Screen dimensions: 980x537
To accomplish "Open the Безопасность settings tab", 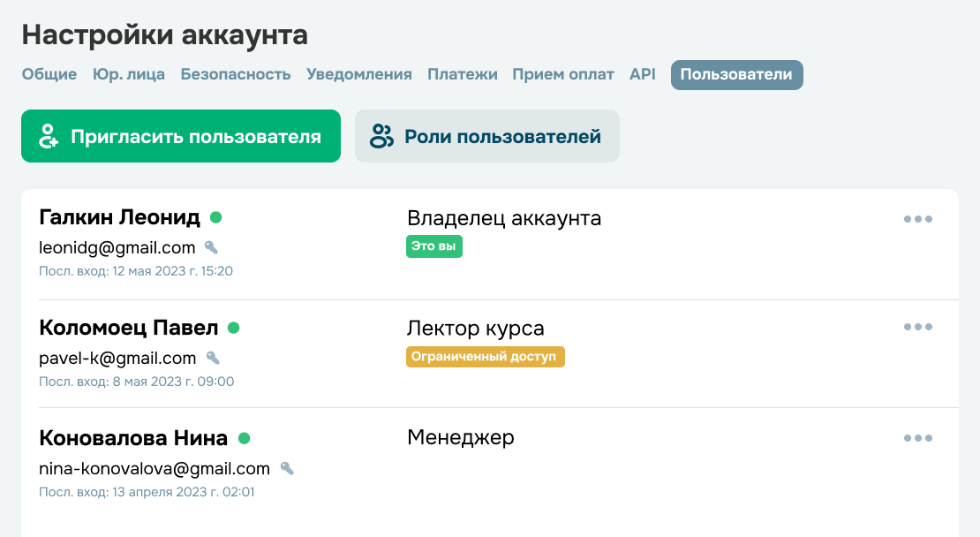I will point(235,74).
